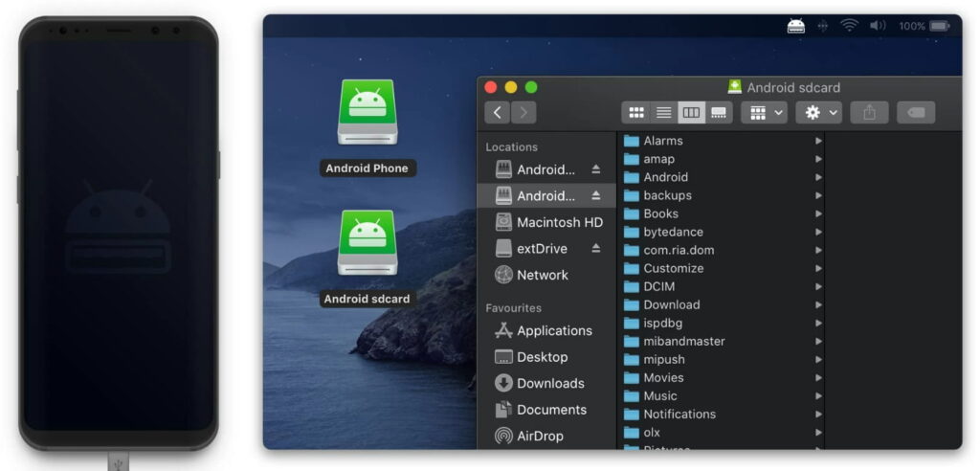The height and width of the screenshot is (471, 980).
Task: Switch Finder to column view
Action: (x=691, y=113)
